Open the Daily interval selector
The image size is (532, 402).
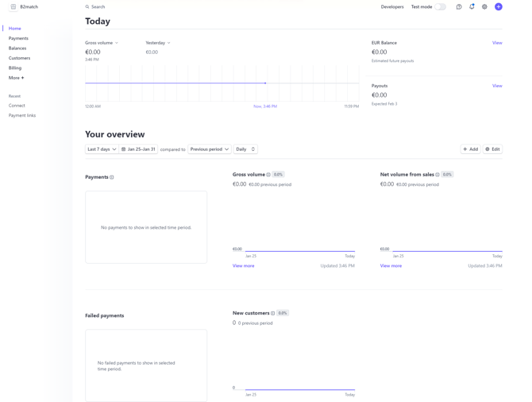(245, 149)
